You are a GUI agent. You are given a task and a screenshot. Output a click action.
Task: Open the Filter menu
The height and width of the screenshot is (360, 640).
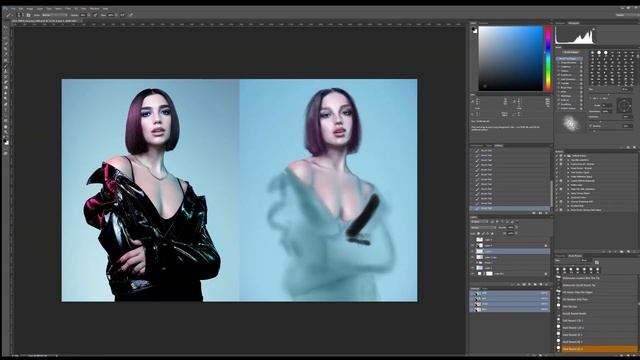68,9
